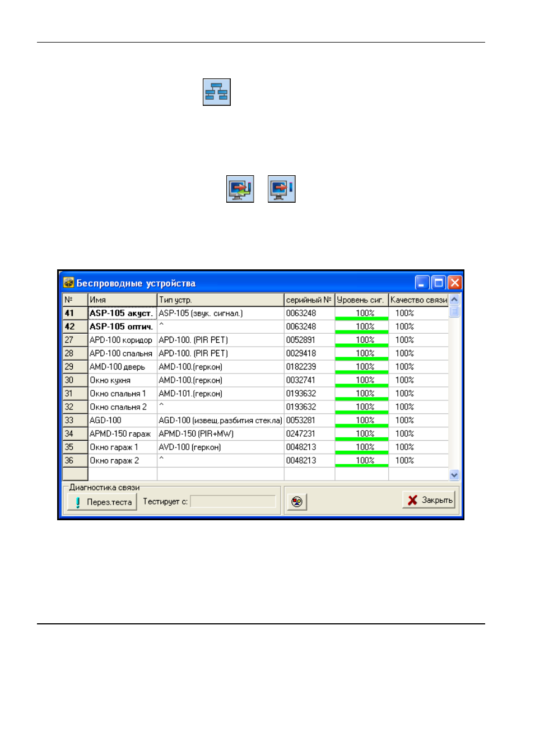Click the Имя column header
Viewport: 535px width, 756px height.
click(122, 300)
